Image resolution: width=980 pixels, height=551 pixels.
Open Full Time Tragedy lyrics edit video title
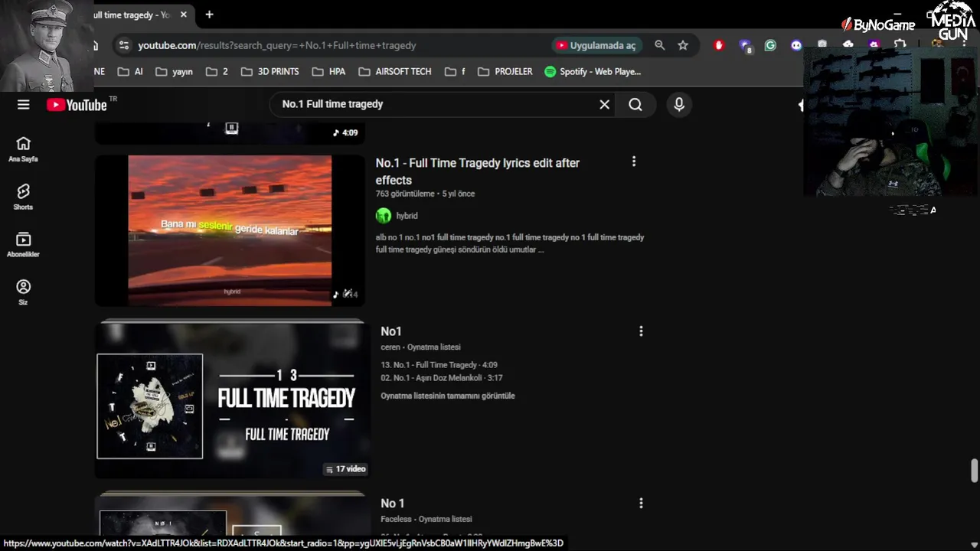[477, 171]
